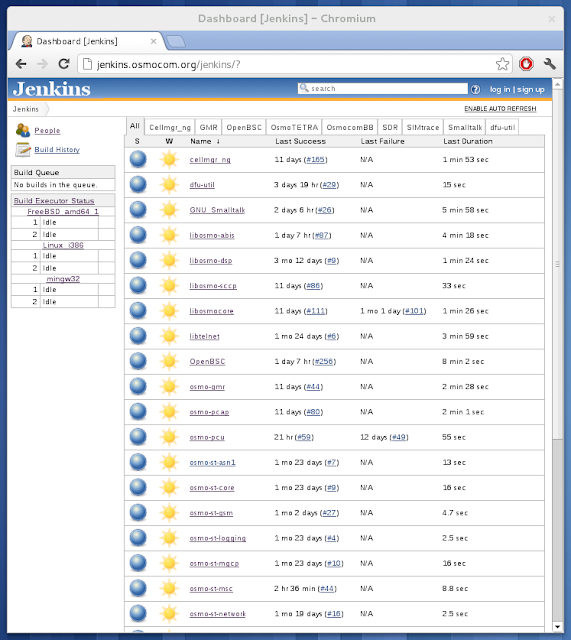Open the Smalltalk view tab

[x=465, y=127]
